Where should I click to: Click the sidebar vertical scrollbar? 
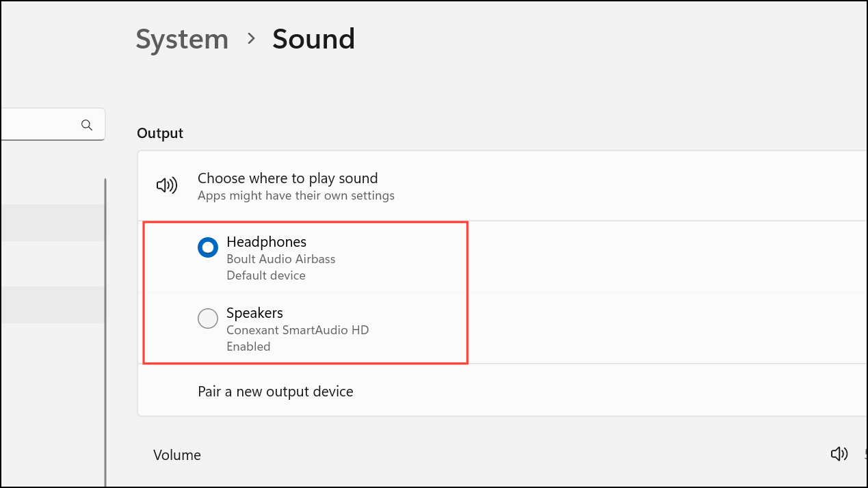tap(105, 328)
